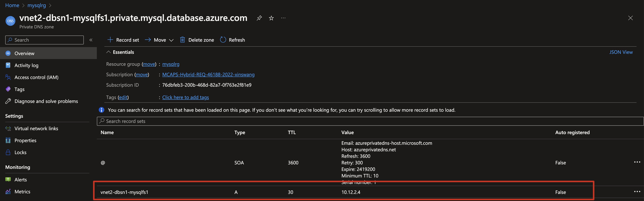Open the mysqlrg resource group link
Screen dimensions: 644x201
click(x=171, y=64)
